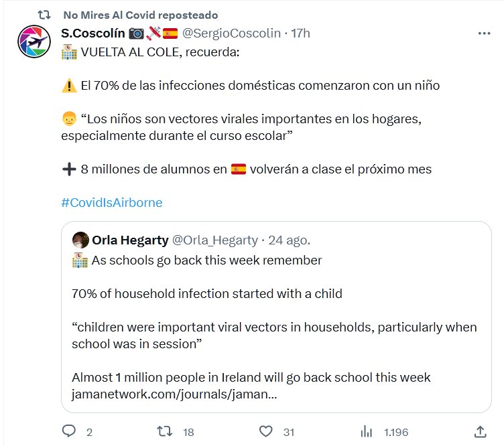Open the three-dot more options menu
Screen dimensions: 504x446
click(483, 33)
